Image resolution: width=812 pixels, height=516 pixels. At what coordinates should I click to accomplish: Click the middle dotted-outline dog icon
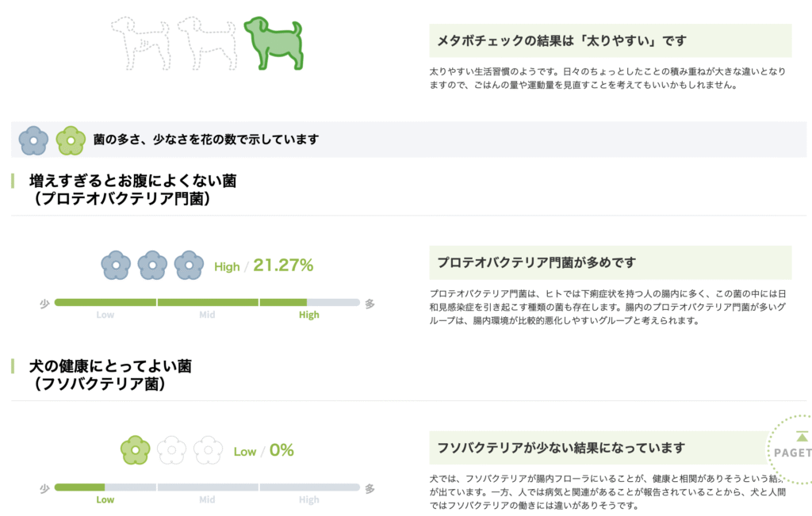[207, 44]
